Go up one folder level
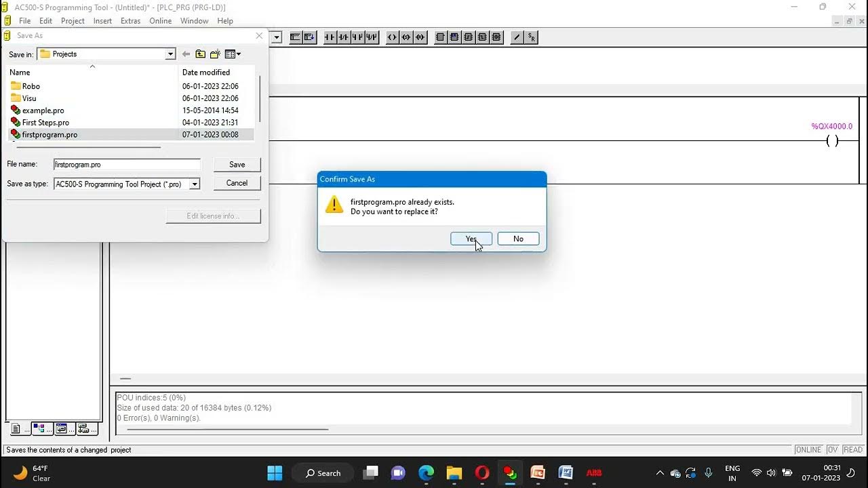 click(x=200, y=54)
